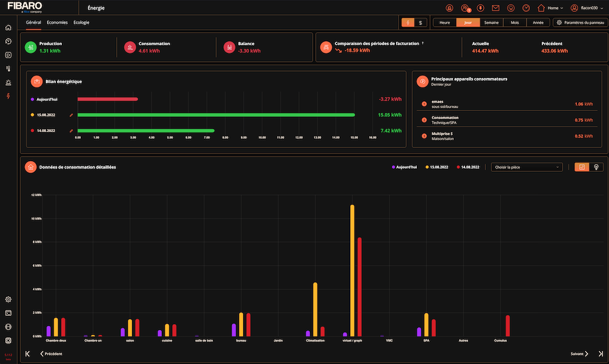Click the tall yellow virtuel / graph bar
This screenshot has height=364, width=609.
(352, 271)
